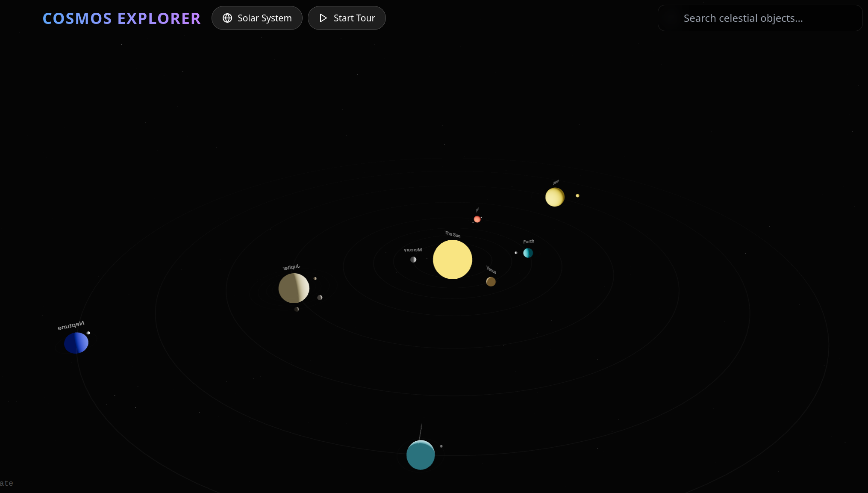Screen dimensions: 868x493
Task: Select the dark blue Neptune sphere
Action: 76,343
